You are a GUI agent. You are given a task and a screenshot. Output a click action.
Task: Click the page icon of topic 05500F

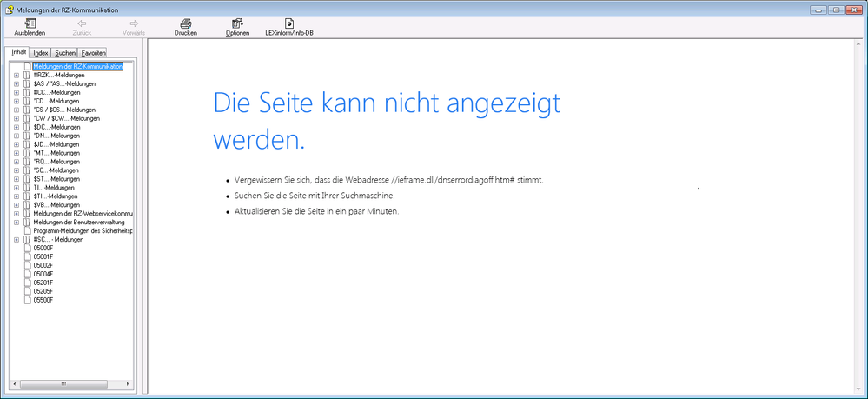pyautogui.click(x=27, y=300)
